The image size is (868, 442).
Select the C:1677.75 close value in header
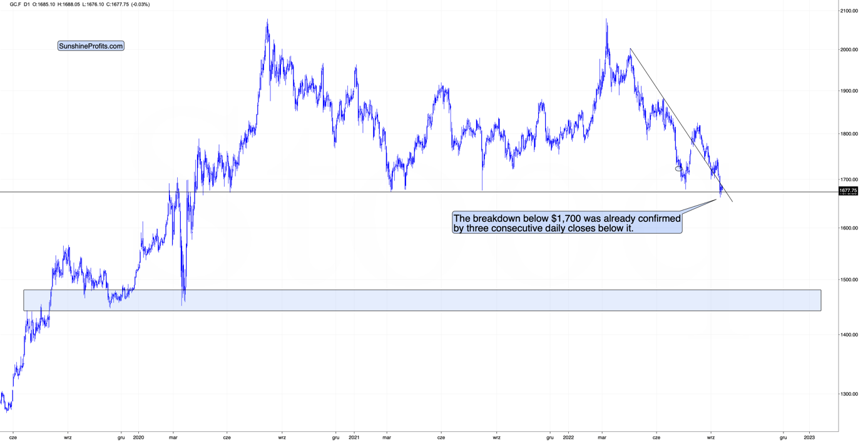(x=118, y=4)
